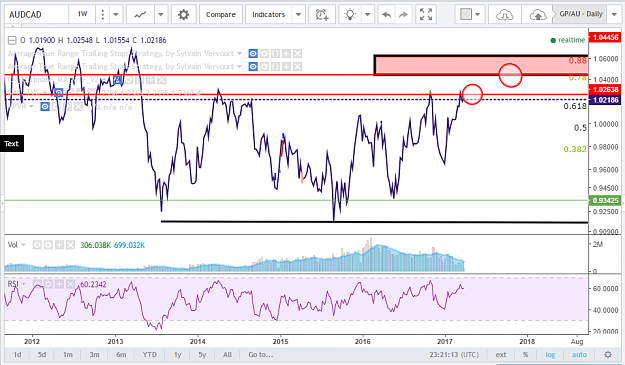
Task: Select the 3m range
Action: click(x=94, y=354)
